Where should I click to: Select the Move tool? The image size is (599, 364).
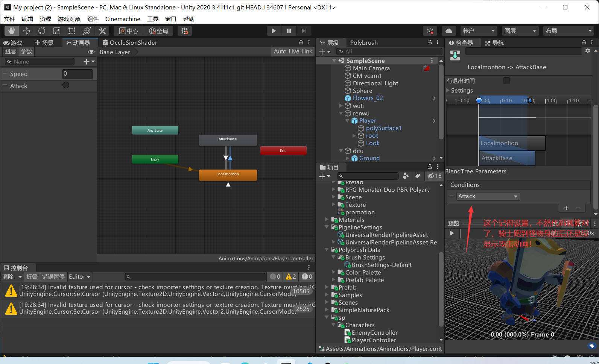pos(27,31)
